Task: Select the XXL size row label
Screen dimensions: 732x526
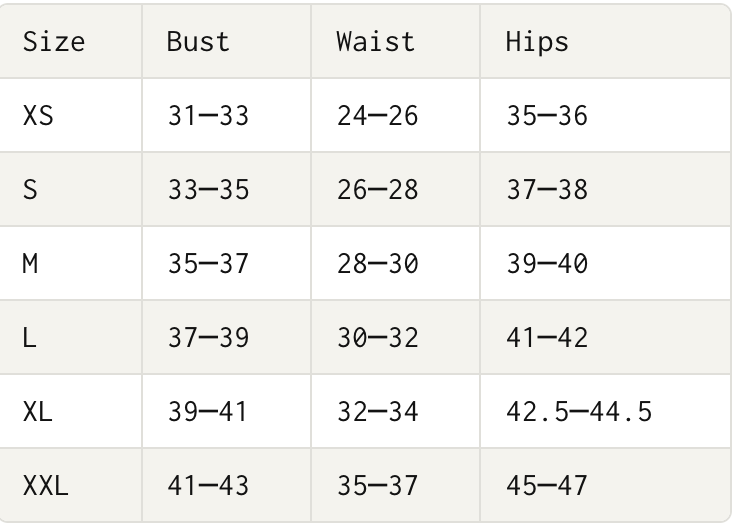Action: click(45, 486)
